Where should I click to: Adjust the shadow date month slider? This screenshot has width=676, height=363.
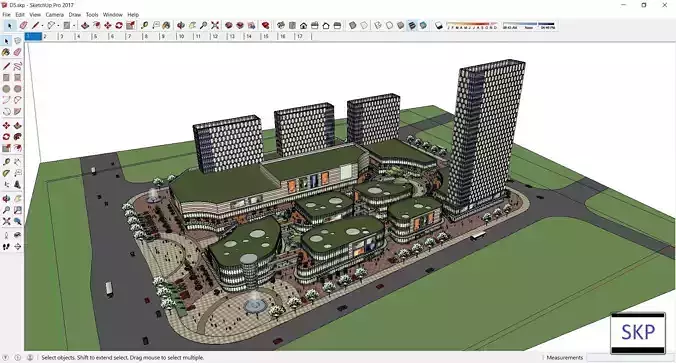click(472, 26)
